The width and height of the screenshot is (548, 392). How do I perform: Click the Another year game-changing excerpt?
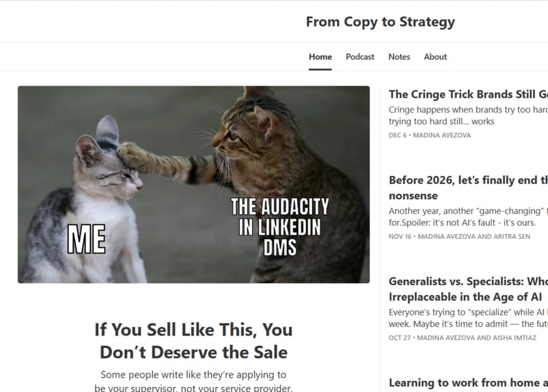468,217
